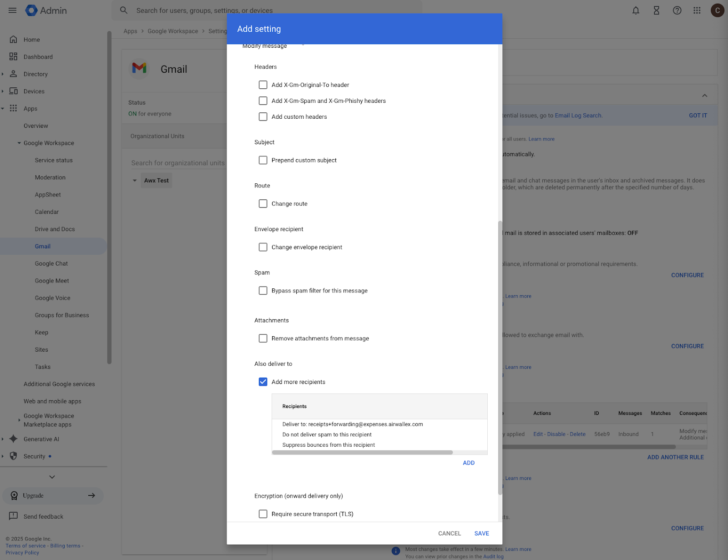Open Service status in the sidebar

coord(54,160)
